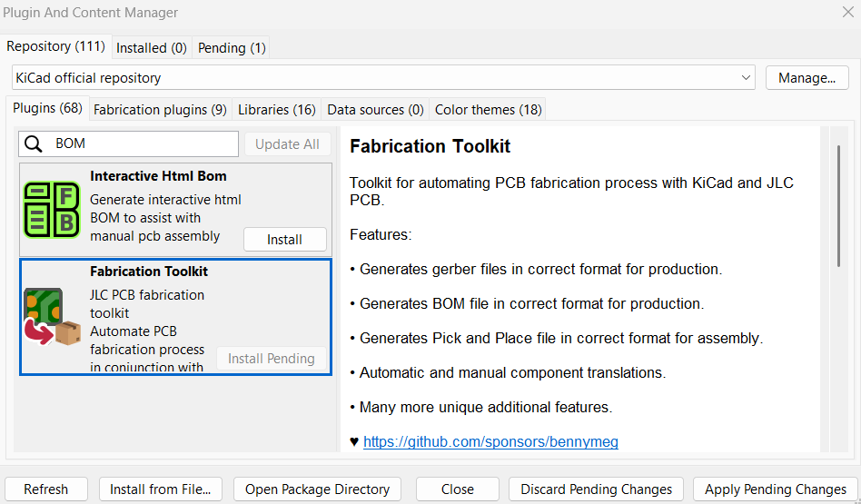The height and width of the screenshot is (504, 861).
Task: Click the Close button at bottom
Action: coord(458,489)
